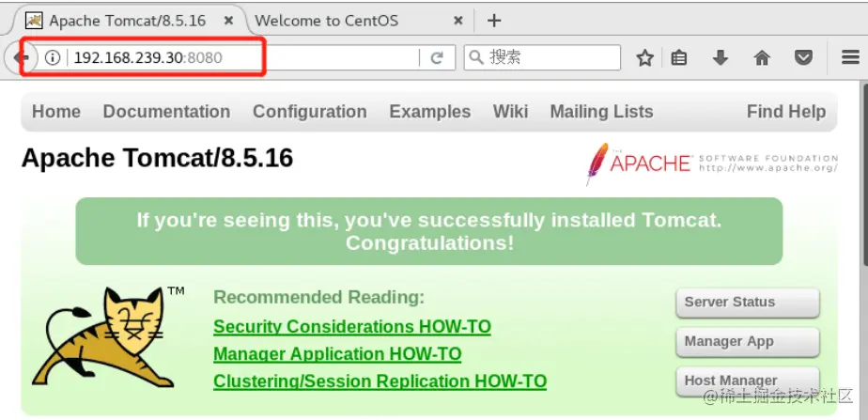Select Configuration in the navigation bar
Screen dimensions: 868x420
coord(310,112)
